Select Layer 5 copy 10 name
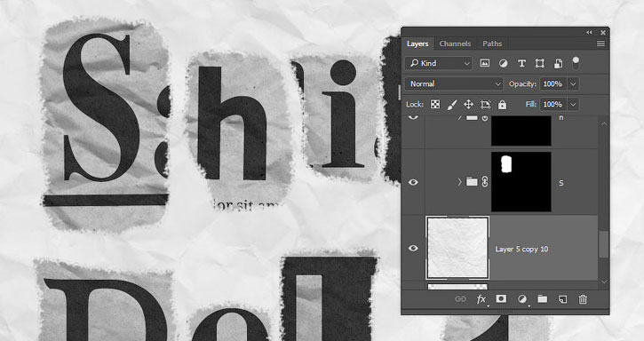The width and height of the screenshot is (644, 341). click(x=521, y=249)
